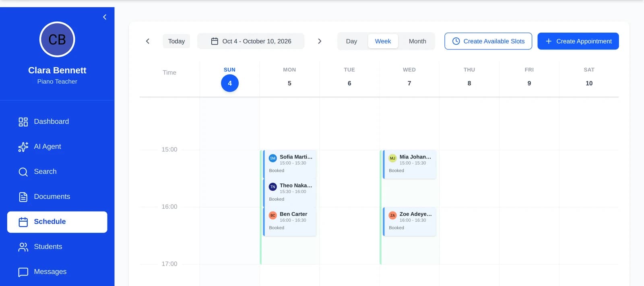Click Create Appointment button

tap(578, 41)
